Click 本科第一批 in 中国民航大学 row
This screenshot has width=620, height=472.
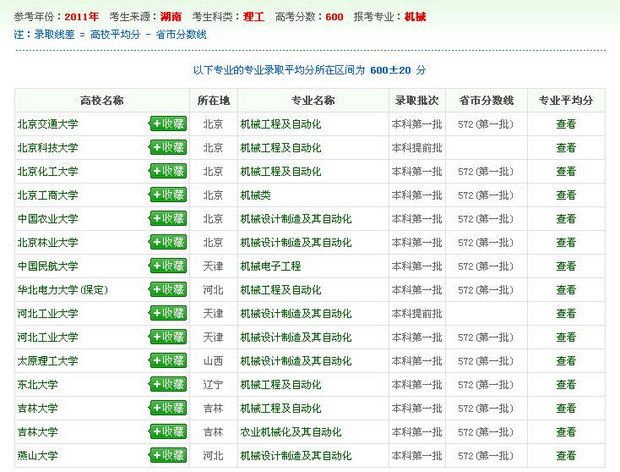[x=417, y=266]
